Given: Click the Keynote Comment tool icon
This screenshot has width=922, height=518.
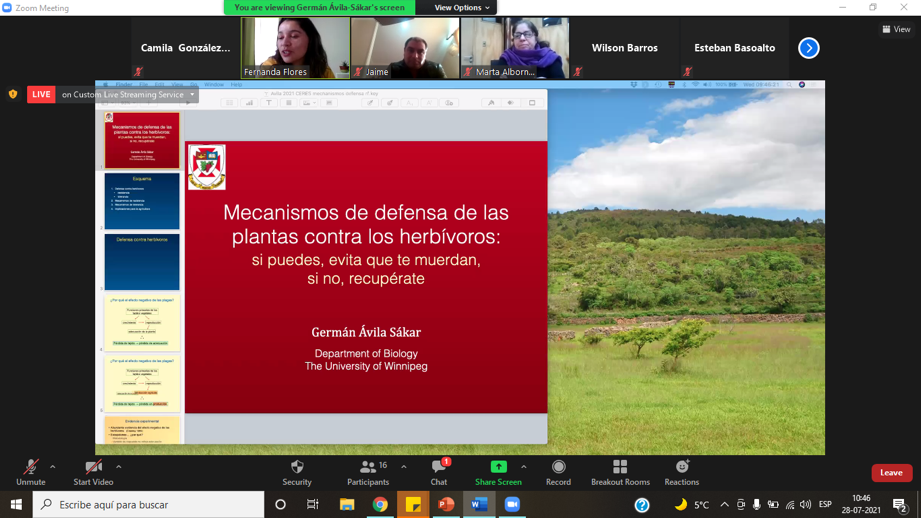Looking at the screenshot, I should click(329, 102).
